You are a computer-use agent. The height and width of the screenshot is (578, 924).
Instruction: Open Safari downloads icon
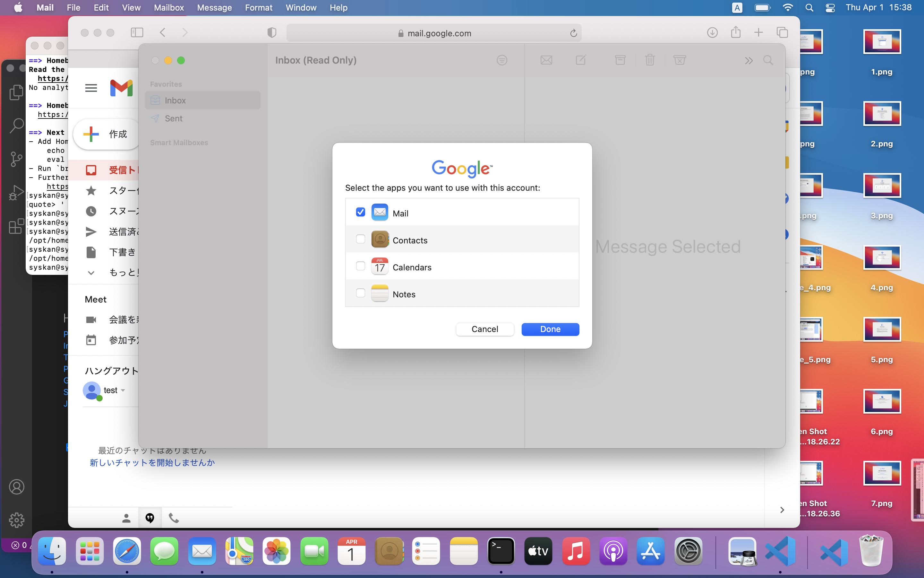712,32
